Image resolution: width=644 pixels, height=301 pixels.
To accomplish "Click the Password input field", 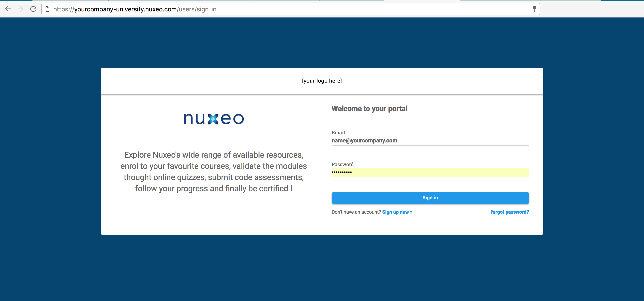I will (x=430, y=172).
